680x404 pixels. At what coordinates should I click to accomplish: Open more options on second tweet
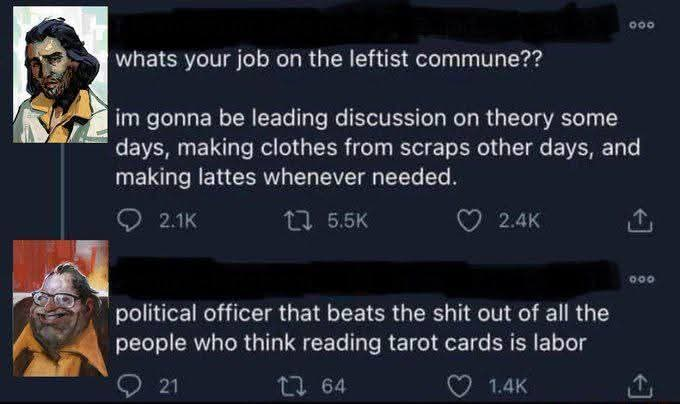point(642,279)
